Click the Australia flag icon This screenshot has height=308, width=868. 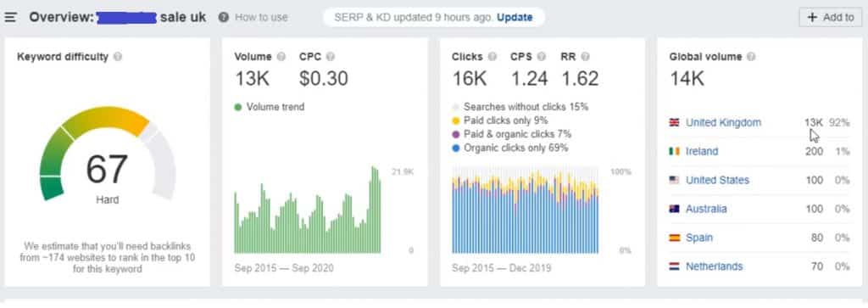click(674, 209)
